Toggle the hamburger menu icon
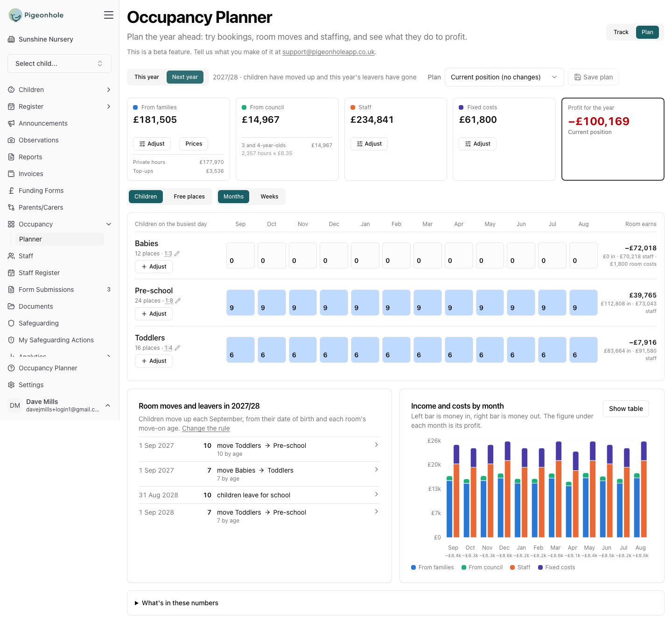Screen dimensions: 672x623 pyautogui.click(x=109, y=15)
